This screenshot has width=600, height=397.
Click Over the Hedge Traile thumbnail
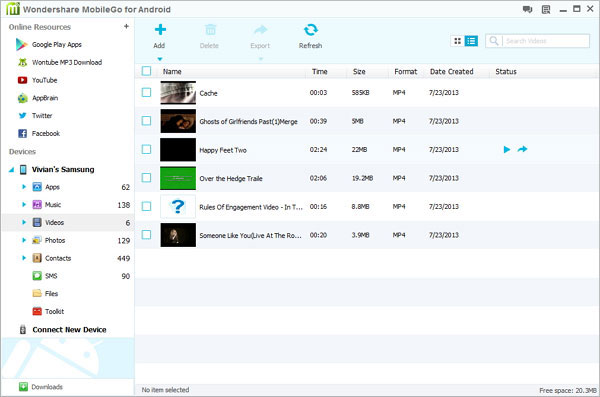(178, 178)
